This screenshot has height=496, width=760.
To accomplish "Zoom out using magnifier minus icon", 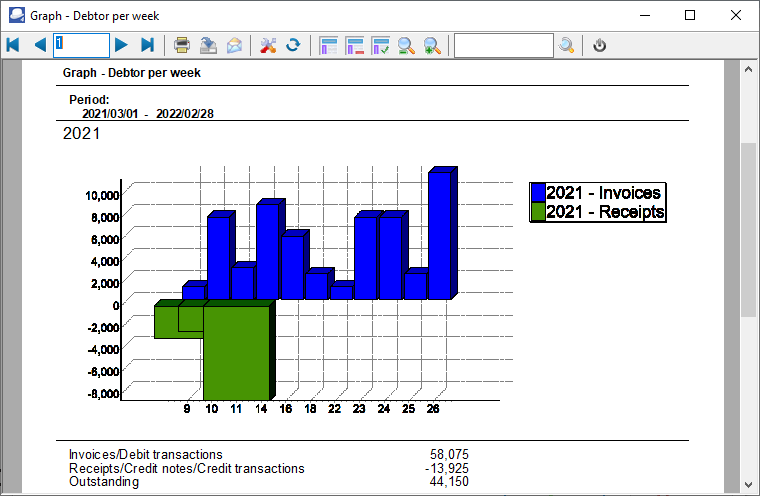I will (406, 45).
